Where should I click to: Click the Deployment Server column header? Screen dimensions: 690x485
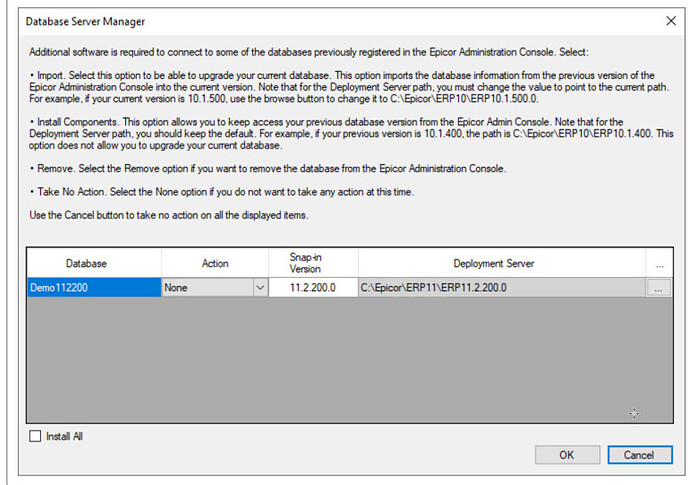pos(502,263)
